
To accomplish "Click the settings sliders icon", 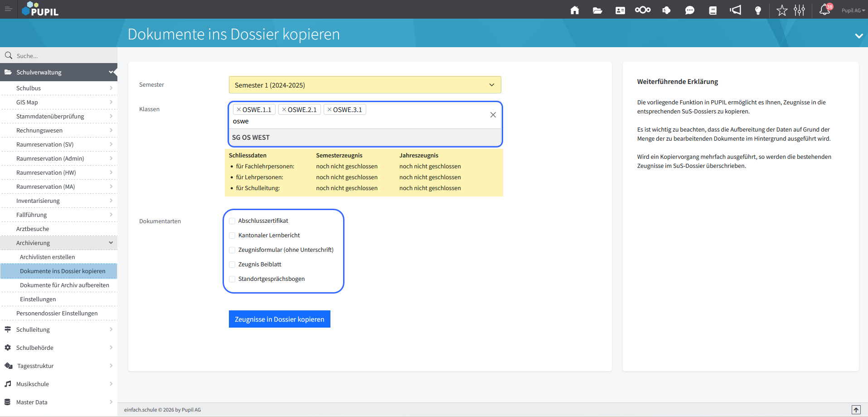I will tap(800, 10).
